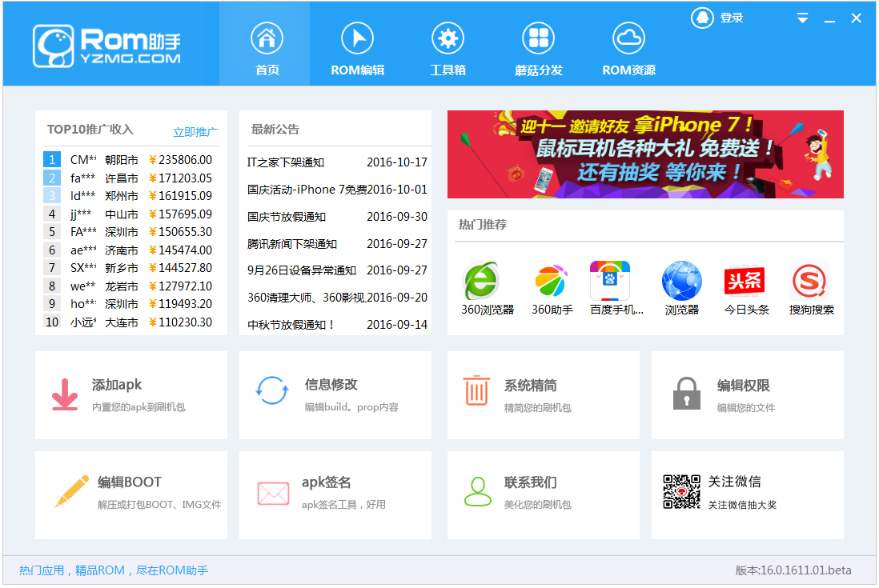The height and width of the screenshot is (588, 879).
Task: Open the 信息修改 tile title
Action: [x=331, y=385]
